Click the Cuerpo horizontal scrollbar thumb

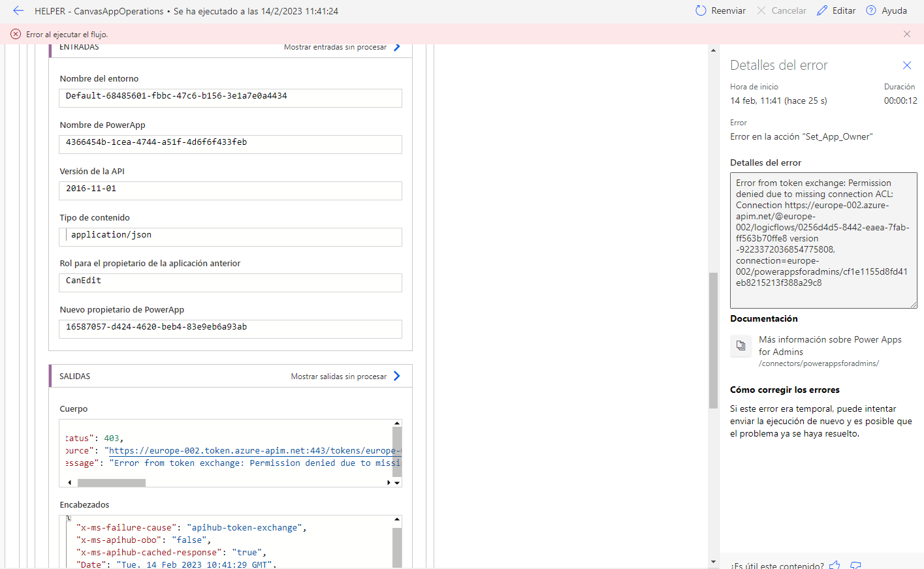pyautogui.click(x=112, y=483)
